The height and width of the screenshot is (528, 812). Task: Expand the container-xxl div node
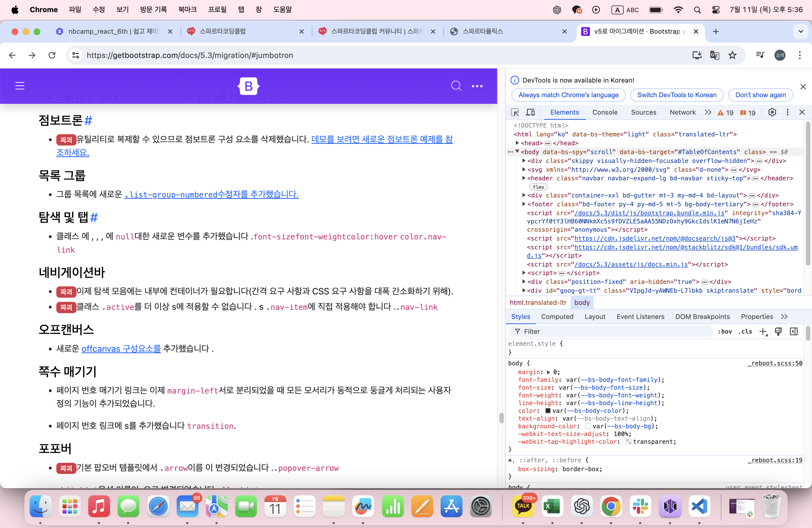[524, 195]
